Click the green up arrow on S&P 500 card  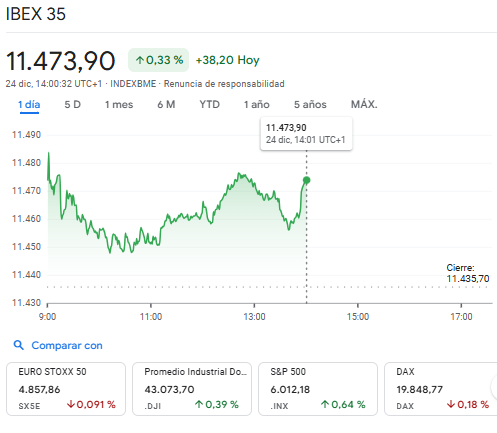[x=325, y=404]
